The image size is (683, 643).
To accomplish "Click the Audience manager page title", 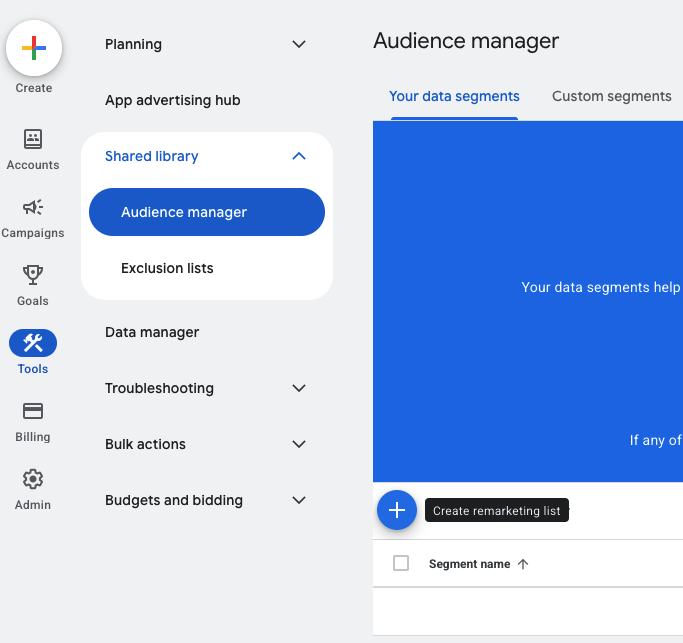I will [x=466, y=41].
